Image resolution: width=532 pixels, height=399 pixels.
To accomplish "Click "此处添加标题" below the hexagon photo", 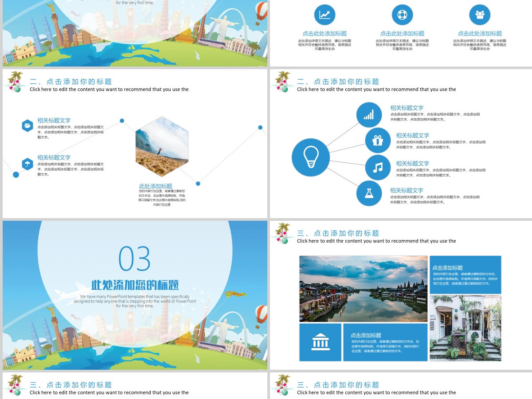I will 156,187.
